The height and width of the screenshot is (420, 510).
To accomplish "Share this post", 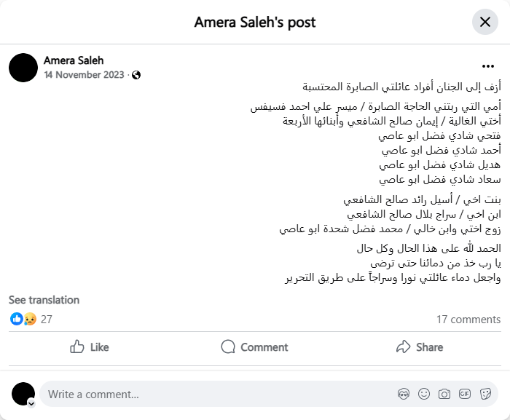I will [420, 347].
